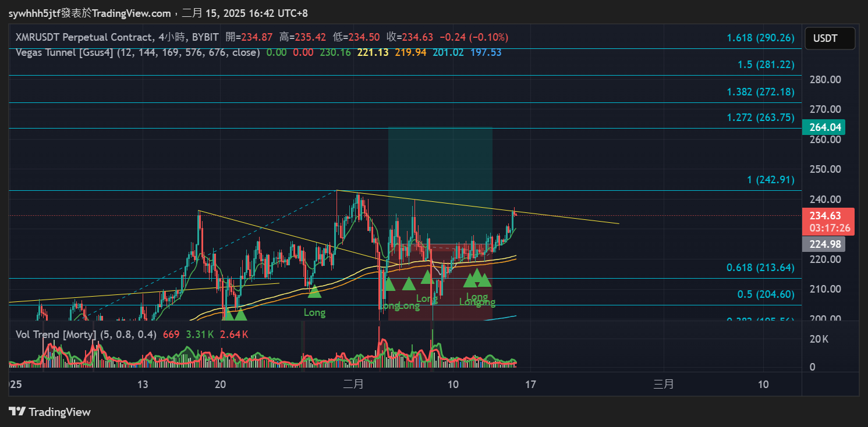Click the 高=235.42 high value
Screen dimensions: 868x427
[x=304, y=37]
